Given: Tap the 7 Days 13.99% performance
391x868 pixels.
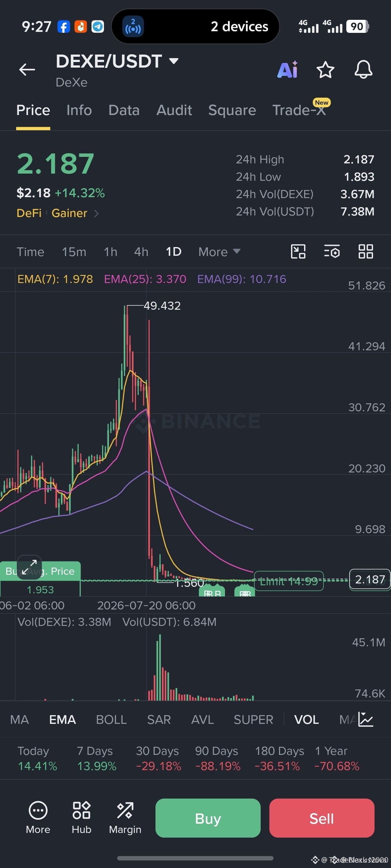Looking at the screenshot, I should (x=97, y=758).
